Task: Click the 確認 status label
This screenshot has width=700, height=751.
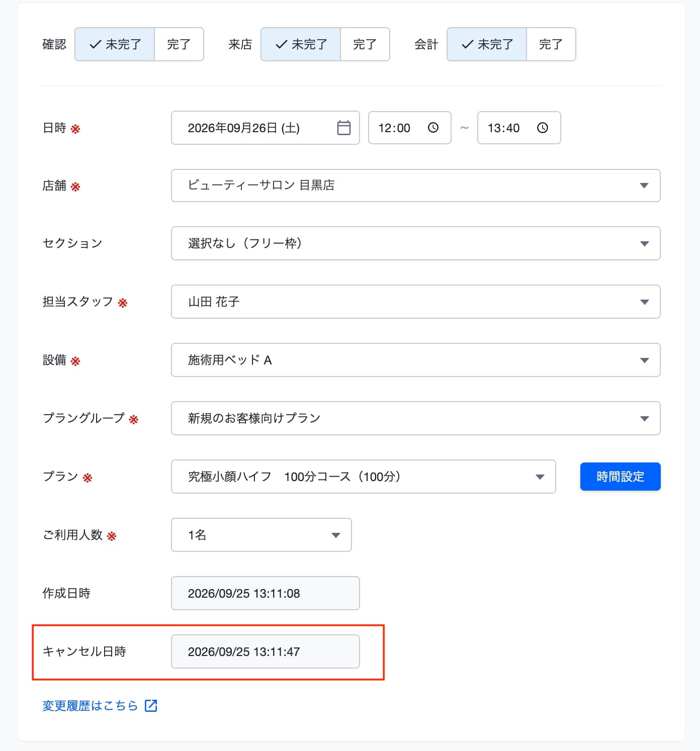Action: click(54, 44)
